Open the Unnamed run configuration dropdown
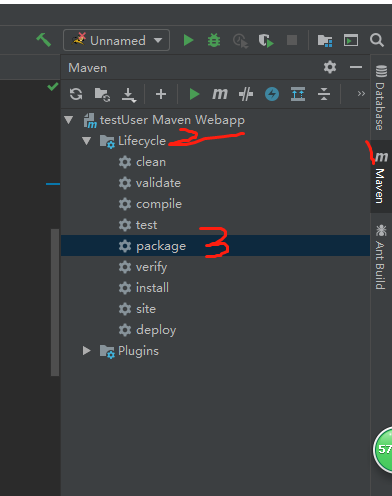 158,40
